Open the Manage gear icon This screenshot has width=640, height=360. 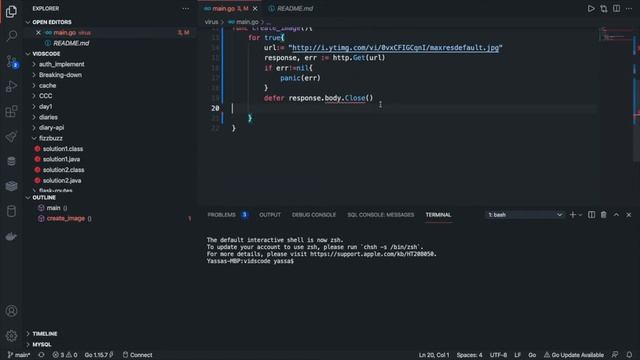click(x=11, y=336)
